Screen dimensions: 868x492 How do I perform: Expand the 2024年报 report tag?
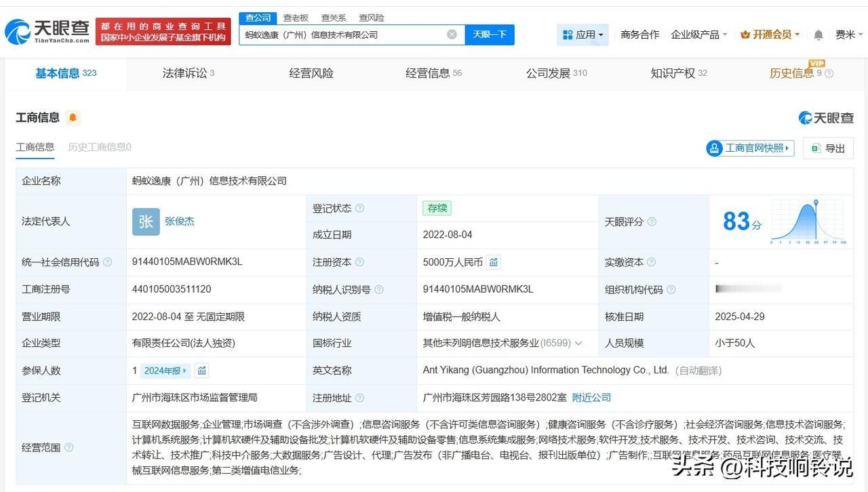tap(165, 371)
